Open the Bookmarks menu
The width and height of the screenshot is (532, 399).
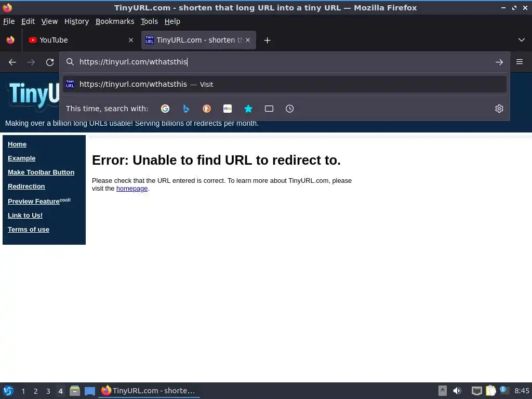coord(115,21)
